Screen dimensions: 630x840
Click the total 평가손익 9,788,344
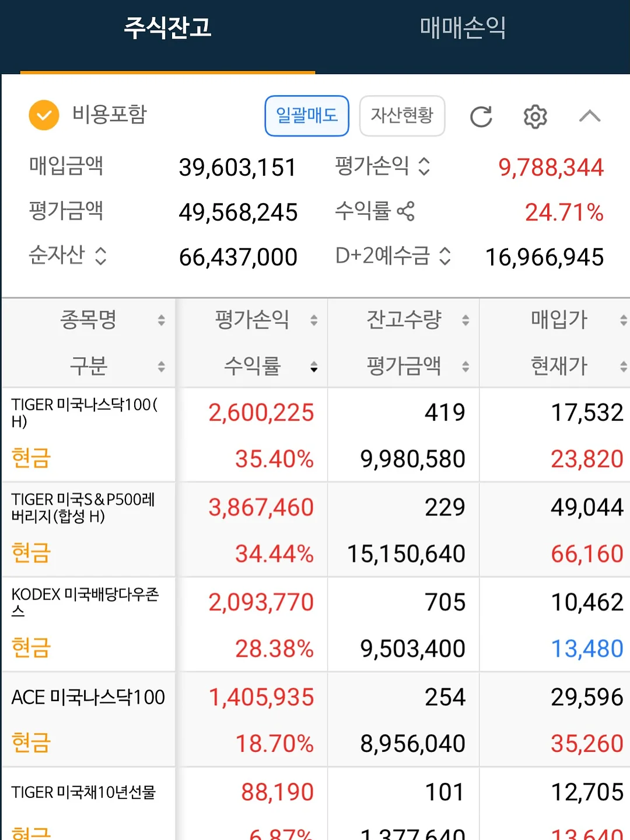pos(551,168)
